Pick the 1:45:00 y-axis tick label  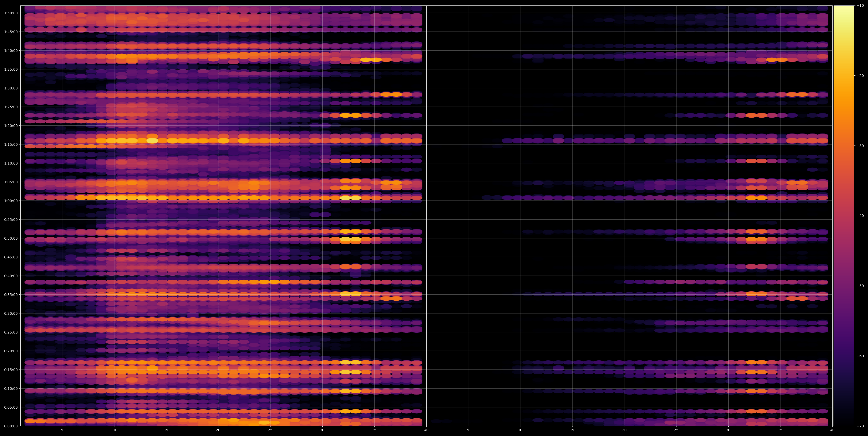point(10,32)
